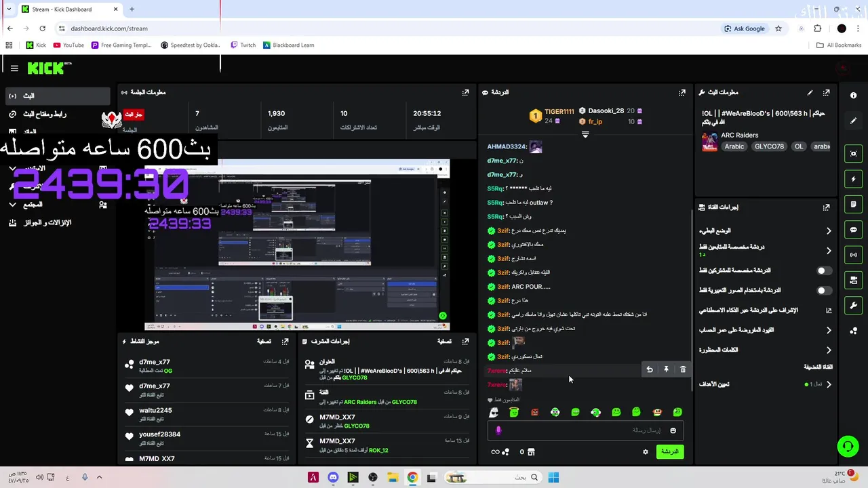
Task: Click the lightning bolt quick actions icon
Action: (853, 179)
